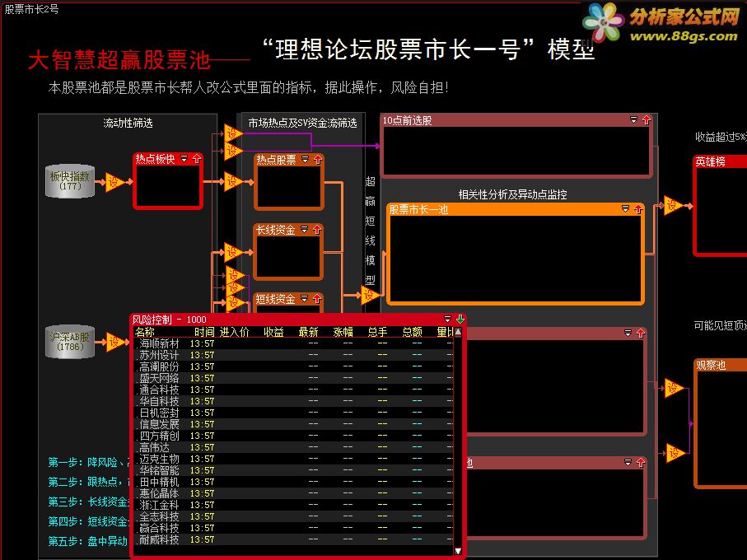Select the 日机密封 row
This screenshot has width=747, height=560.
coord(294,413)
